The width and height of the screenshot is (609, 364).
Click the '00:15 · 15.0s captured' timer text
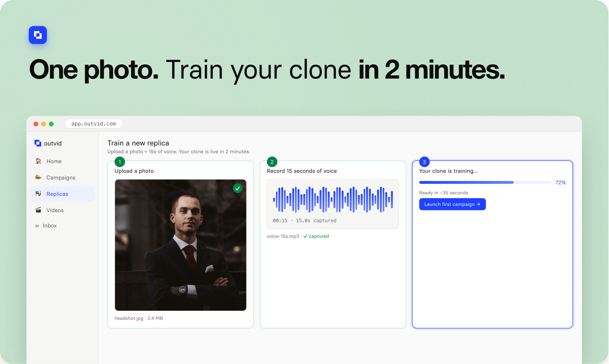(x=305, y=221)
